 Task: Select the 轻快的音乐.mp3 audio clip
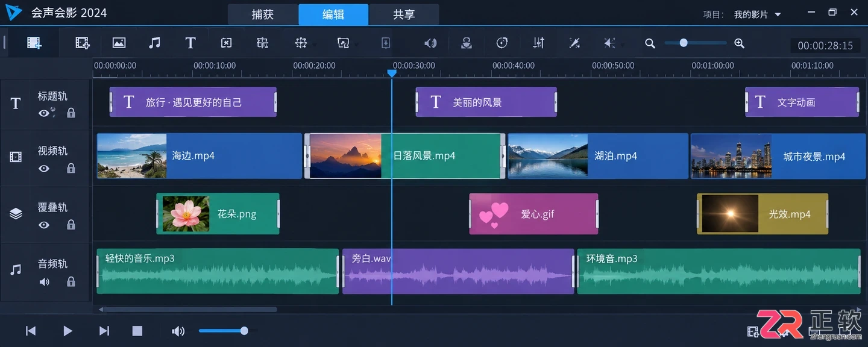(x=218, y=271)
